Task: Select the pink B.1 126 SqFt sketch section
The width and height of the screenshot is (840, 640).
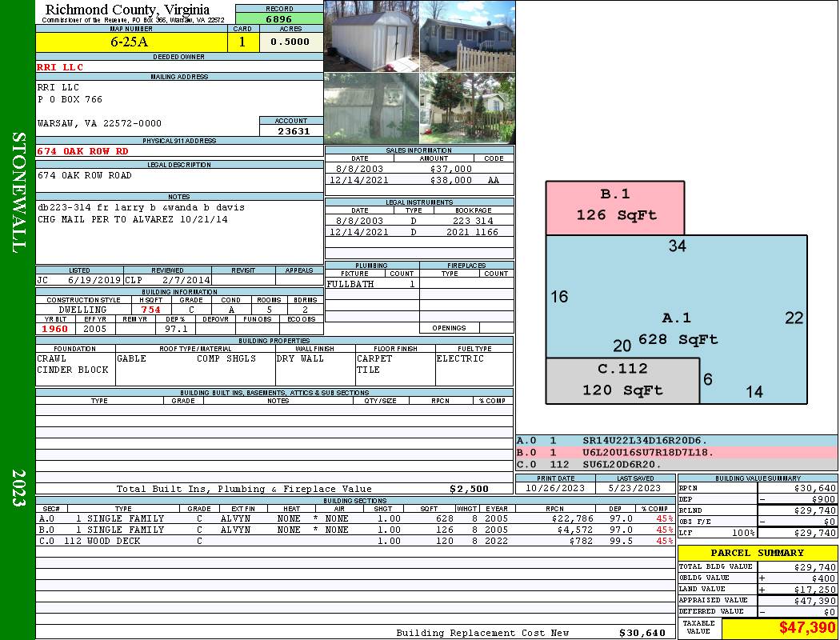Action: (x=615, y=208)
